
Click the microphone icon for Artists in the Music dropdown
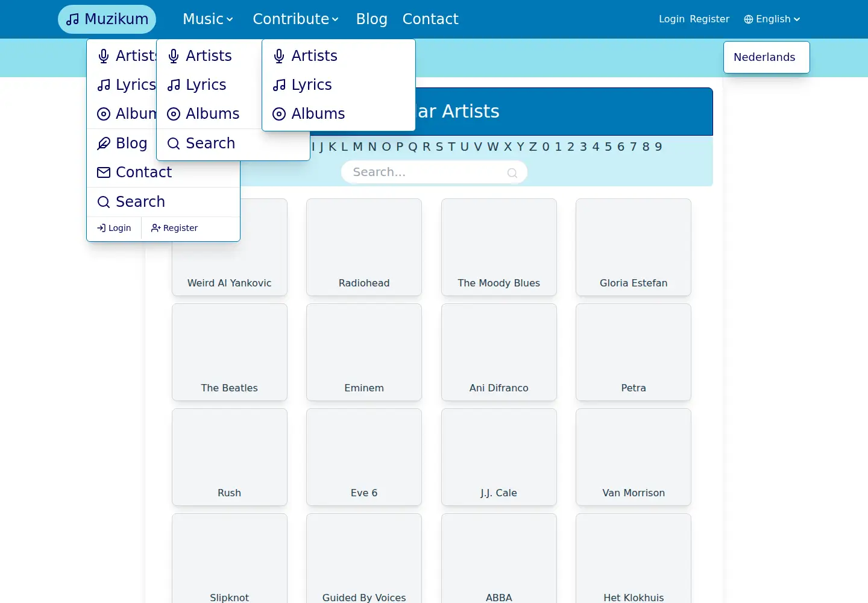(x=174, y=56)
